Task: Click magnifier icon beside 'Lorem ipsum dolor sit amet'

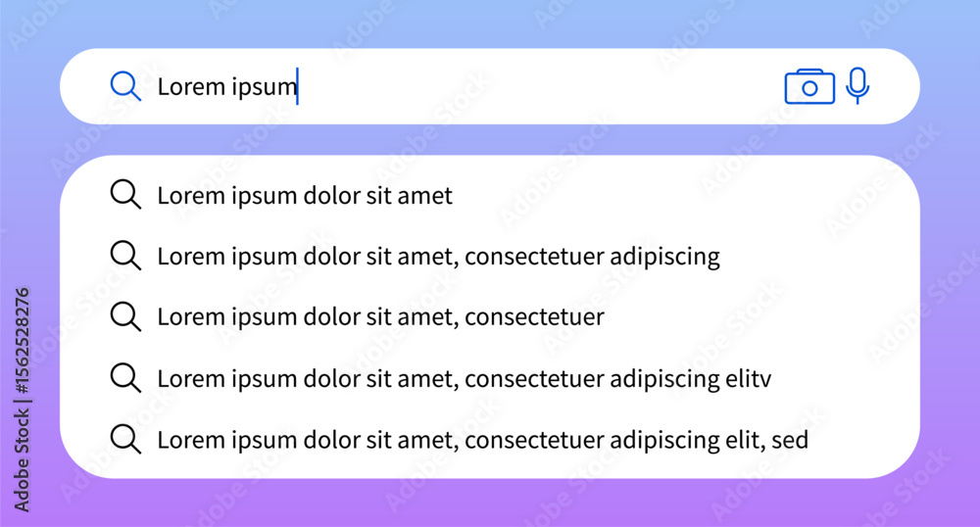Action: coord(125,194)
